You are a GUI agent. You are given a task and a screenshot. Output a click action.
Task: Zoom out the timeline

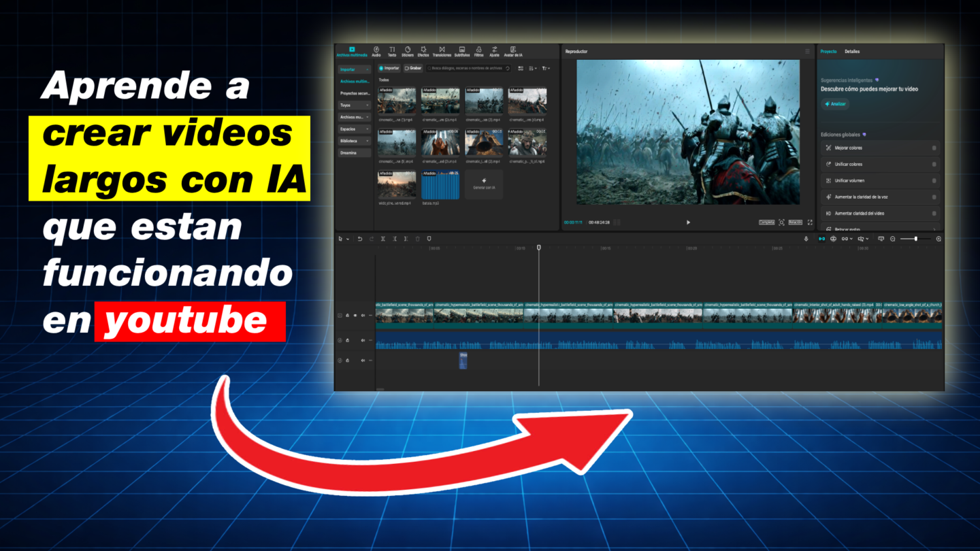tap(893, 239)
